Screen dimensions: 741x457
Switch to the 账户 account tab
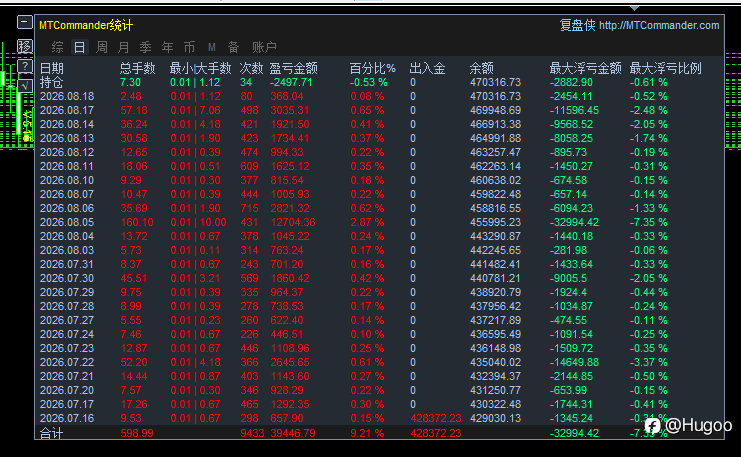[264, 47]
